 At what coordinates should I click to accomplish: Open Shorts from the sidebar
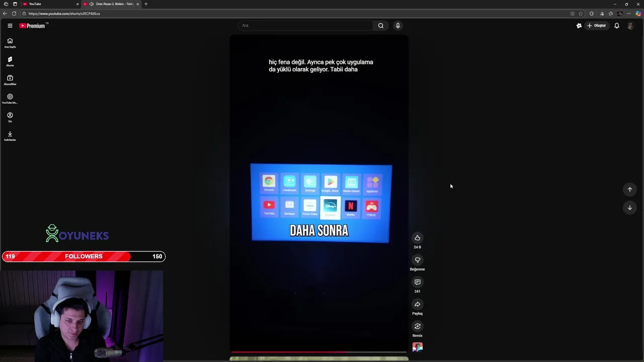point(10,62)
